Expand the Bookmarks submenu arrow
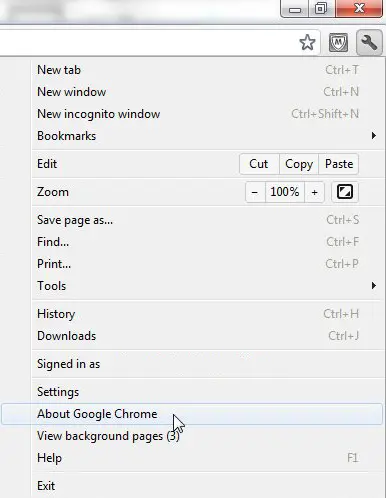 coord(374,136)
